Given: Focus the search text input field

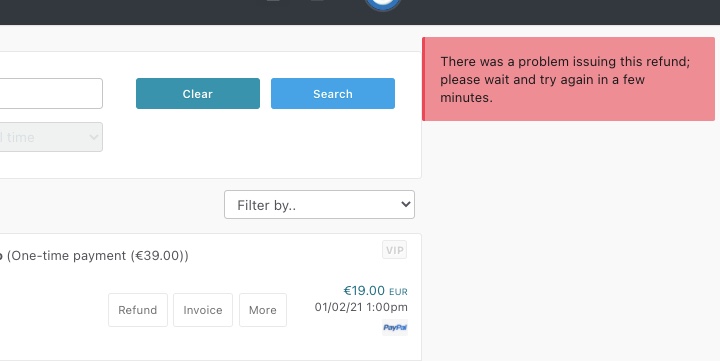Looking at the screenshot, I should [x=51, y=93].
